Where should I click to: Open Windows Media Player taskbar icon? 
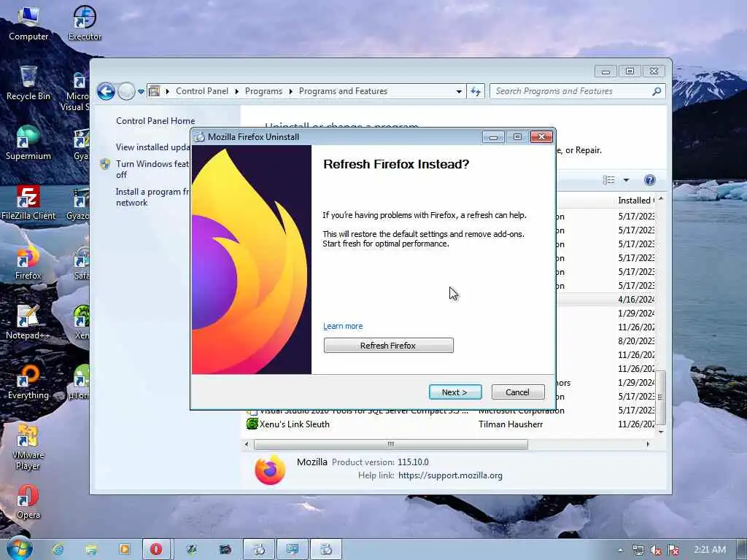[x=124, y=550]
